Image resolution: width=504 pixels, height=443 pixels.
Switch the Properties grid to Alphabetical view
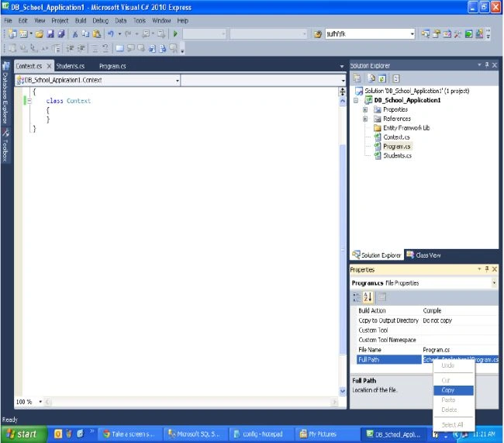click(368, 297)
